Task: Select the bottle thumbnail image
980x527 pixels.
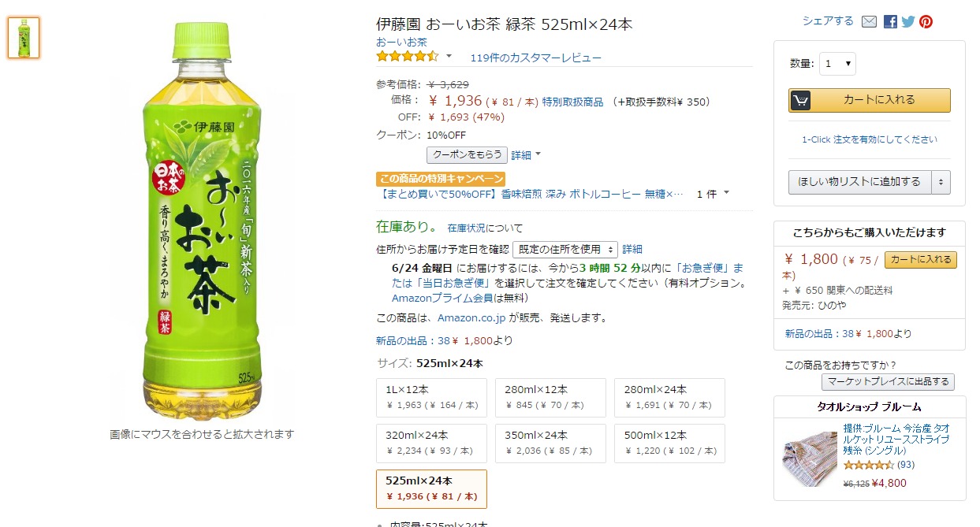Action: click(x=24, y=38)
